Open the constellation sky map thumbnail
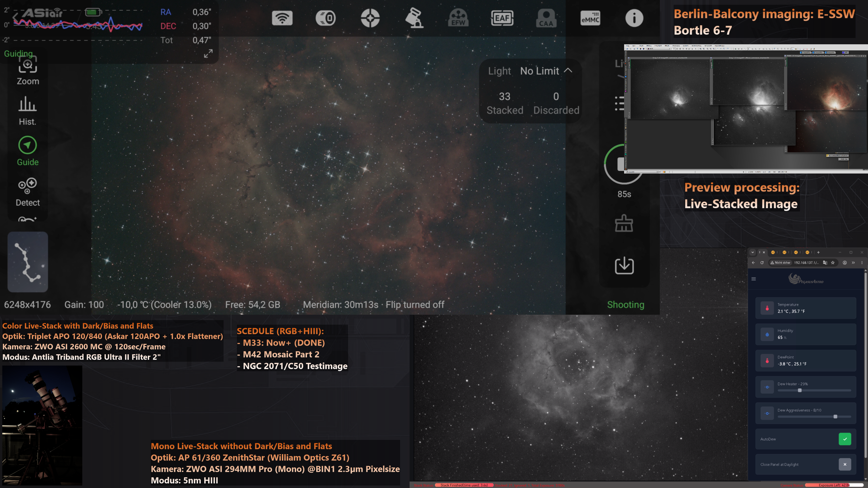The width and height of the screenshot is (868, 488). click(28, 262)
